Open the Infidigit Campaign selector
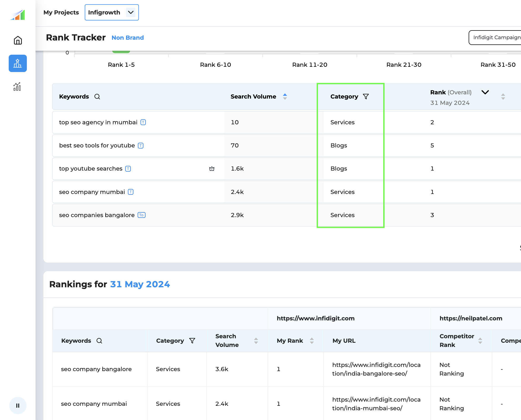The width and height of the screenshot is (521, 420). coord(495,38)
